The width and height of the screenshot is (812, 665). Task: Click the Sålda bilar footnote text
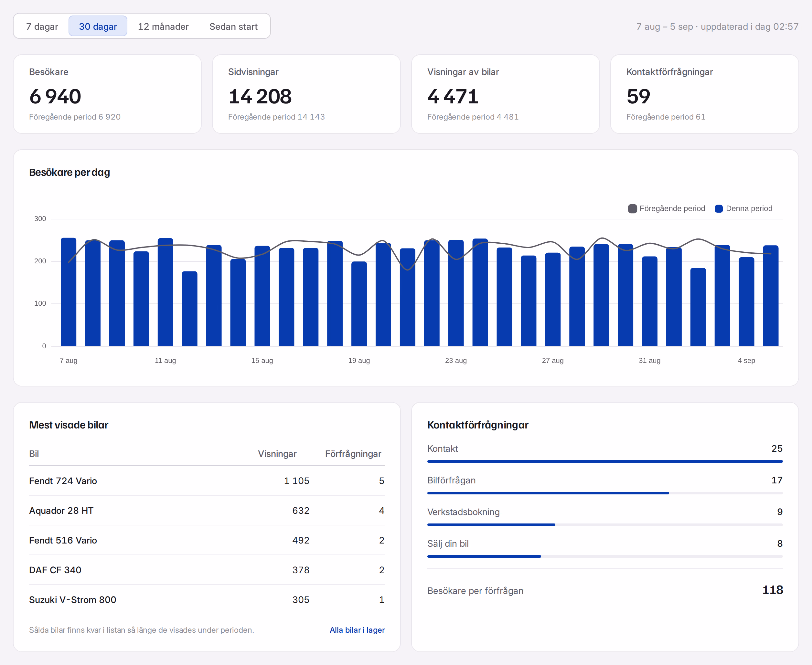141,630
